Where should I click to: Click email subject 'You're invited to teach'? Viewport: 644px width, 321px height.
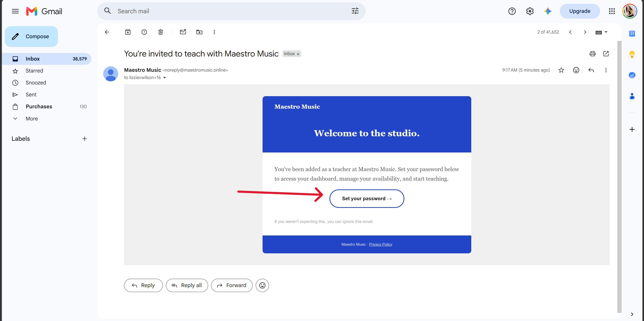pos(201,54)
